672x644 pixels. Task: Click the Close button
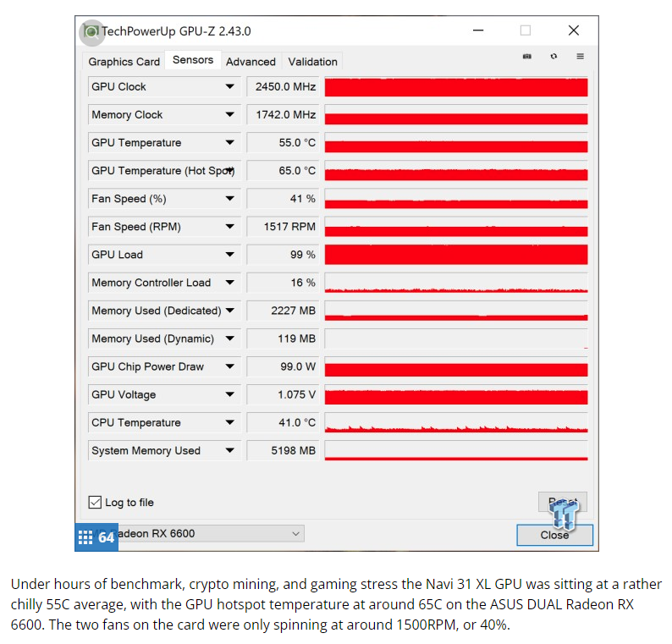[x=554, y=535]
